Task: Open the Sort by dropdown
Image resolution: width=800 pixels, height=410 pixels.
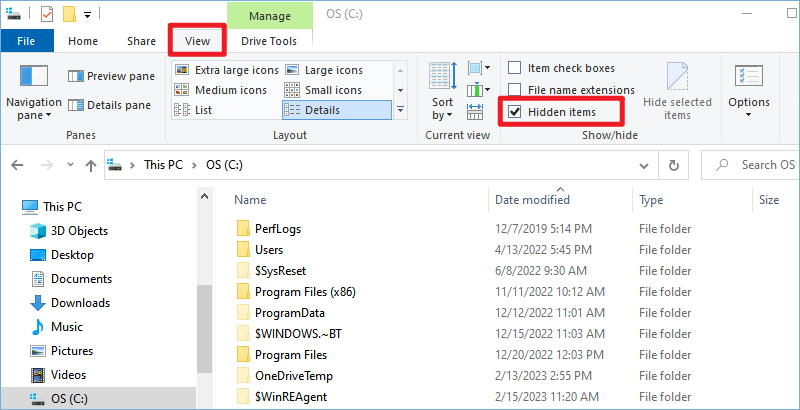Action: click(x=442, y=92)
